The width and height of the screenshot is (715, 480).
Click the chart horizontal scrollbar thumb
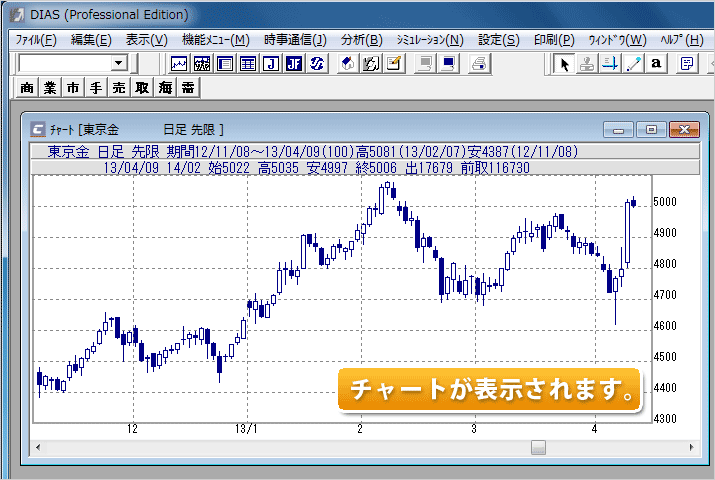pyautogui.click(x=538, y=448)
